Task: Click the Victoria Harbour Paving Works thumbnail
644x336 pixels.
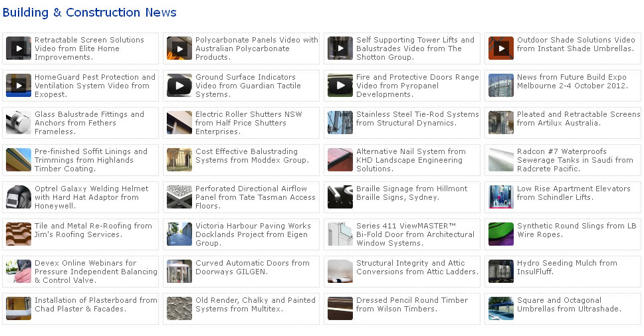Action: point(179,234)
